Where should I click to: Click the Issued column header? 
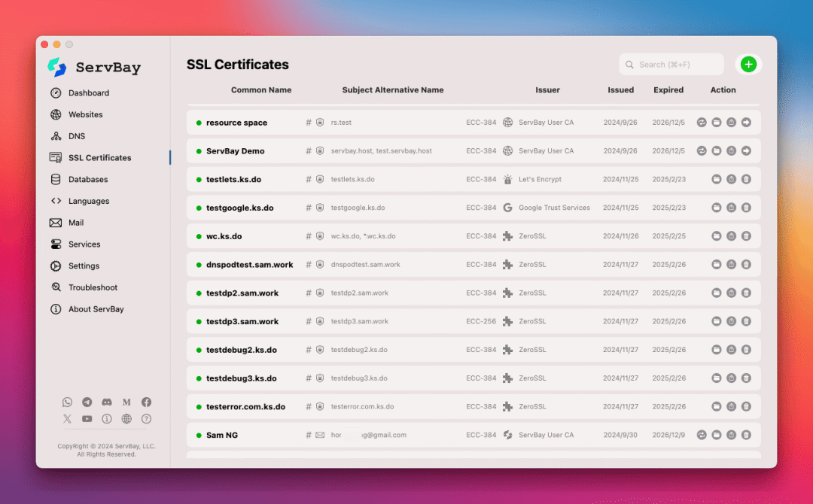click(620, 90)
